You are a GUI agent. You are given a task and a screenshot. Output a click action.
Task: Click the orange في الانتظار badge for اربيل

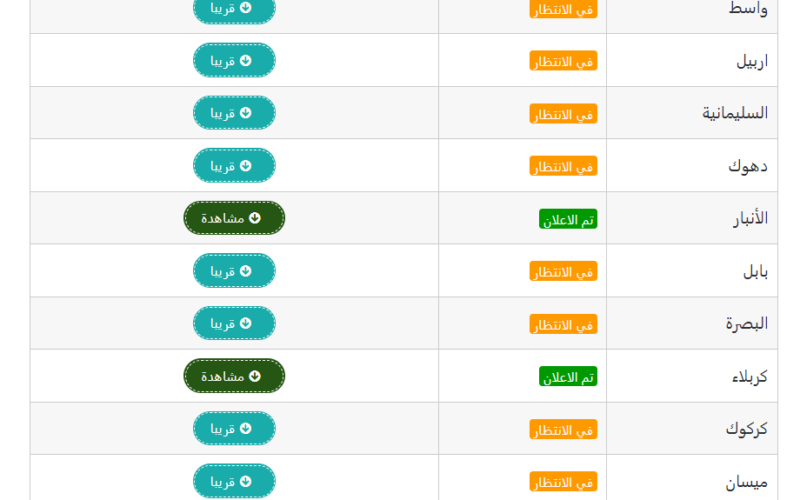(x=563, y=61)
